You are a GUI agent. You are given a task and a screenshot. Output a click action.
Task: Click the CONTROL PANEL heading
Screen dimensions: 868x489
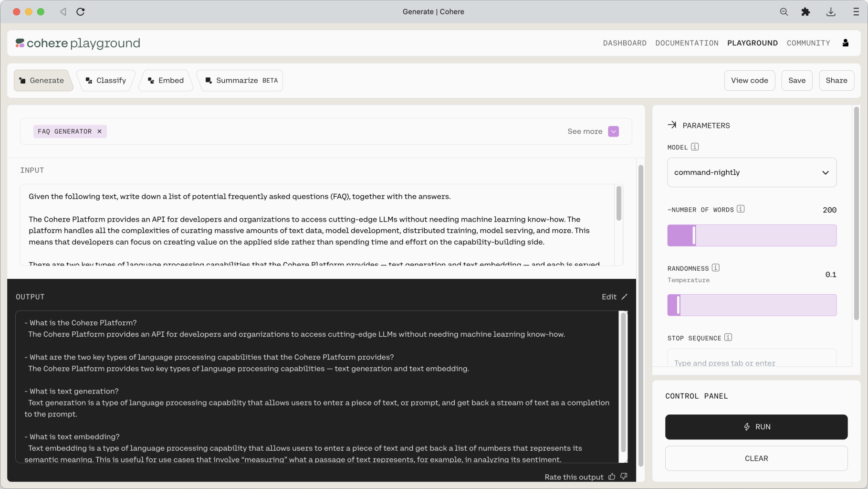[697, 396]
